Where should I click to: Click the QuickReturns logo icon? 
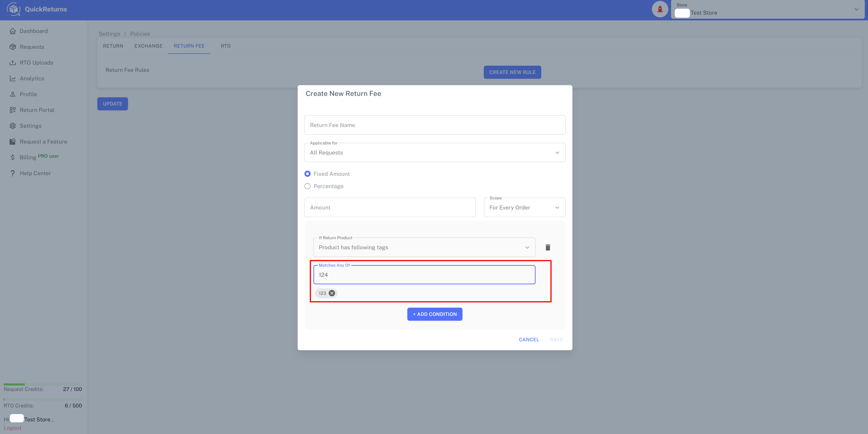click(x=14, y=9)
